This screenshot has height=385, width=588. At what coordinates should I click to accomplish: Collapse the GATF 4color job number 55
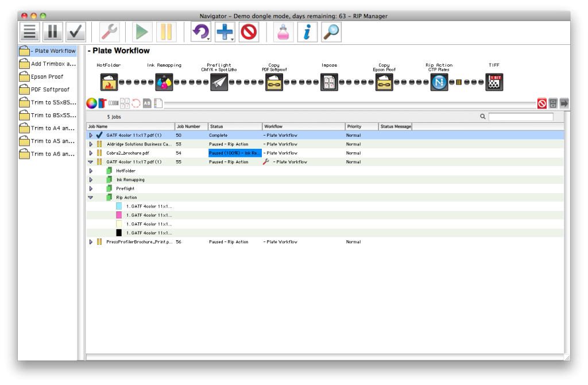point(91,161)
